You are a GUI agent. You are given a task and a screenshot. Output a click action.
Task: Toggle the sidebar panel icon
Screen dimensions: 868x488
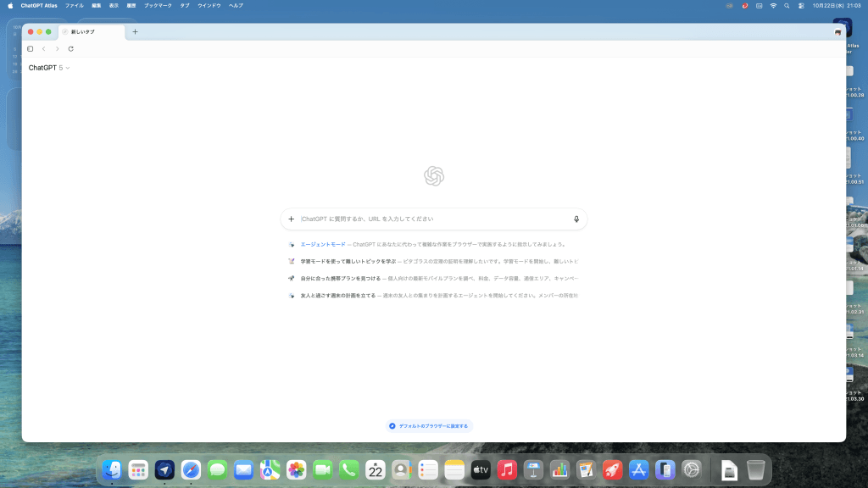31,49
